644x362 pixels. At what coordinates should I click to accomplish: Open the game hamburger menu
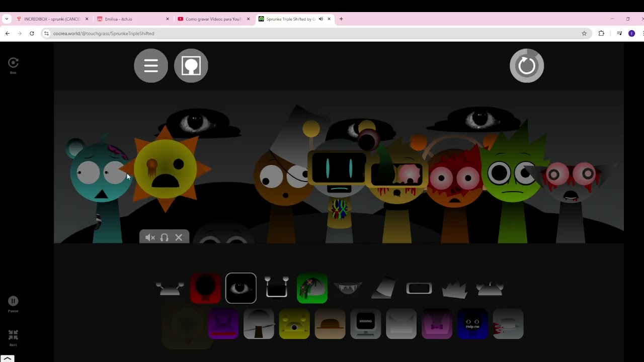coord(151,65)
